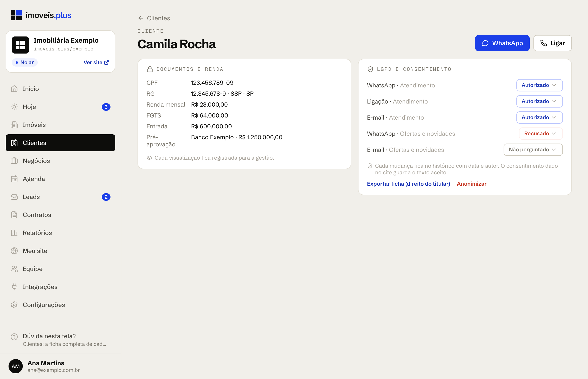Click the Ligar call button

552,43
